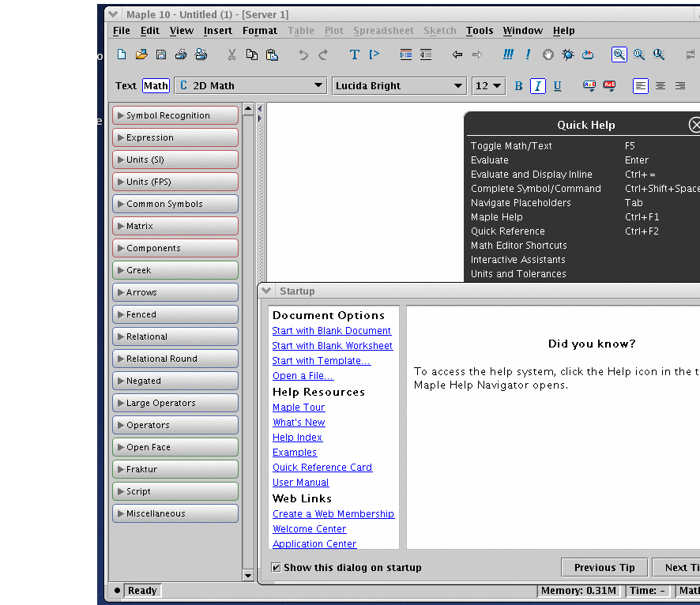Execute entire worksheet triple exclamation icon
This screenshot has width=700, height=605.
508,54
